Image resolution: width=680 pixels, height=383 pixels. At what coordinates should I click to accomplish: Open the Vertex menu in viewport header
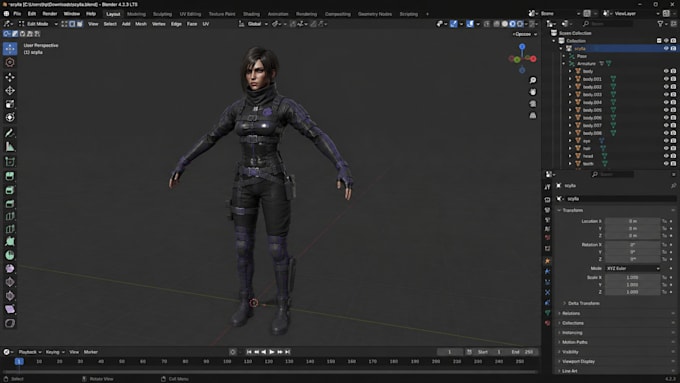pos(159,24)
